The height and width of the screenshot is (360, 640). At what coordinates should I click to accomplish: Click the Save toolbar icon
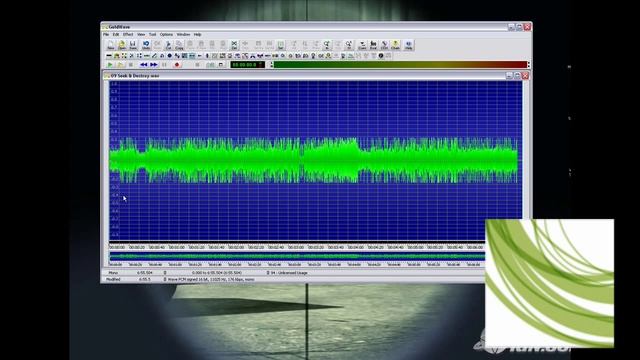click(133, 45)
